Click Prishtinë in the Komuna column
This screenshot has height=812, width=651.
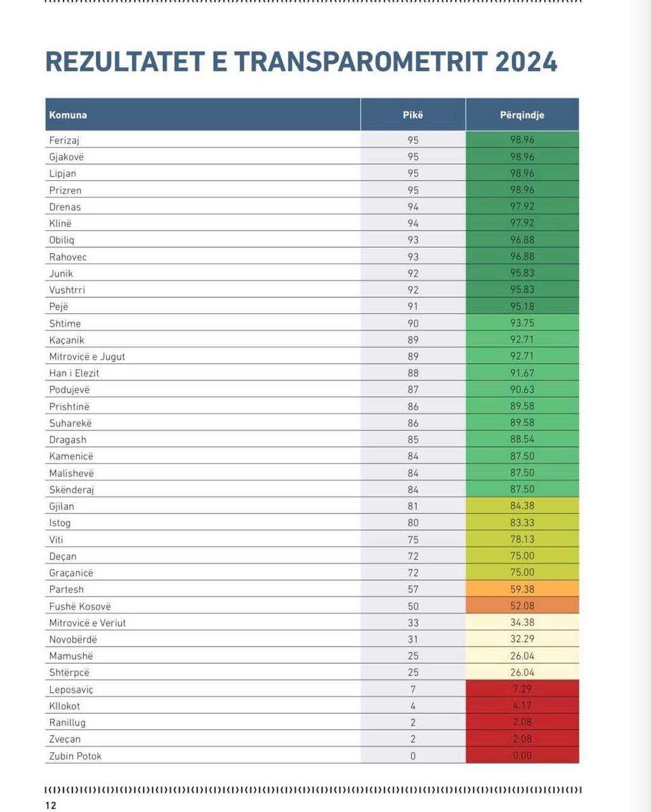click(x=69, y=407)
